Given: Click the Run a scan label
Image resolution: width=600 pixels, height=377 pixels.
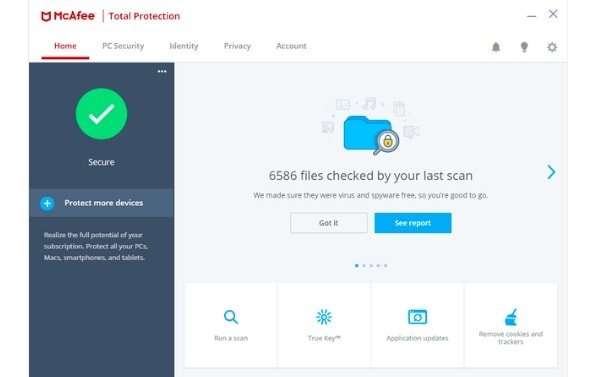Looking at the screenshot, I should 231,338.
